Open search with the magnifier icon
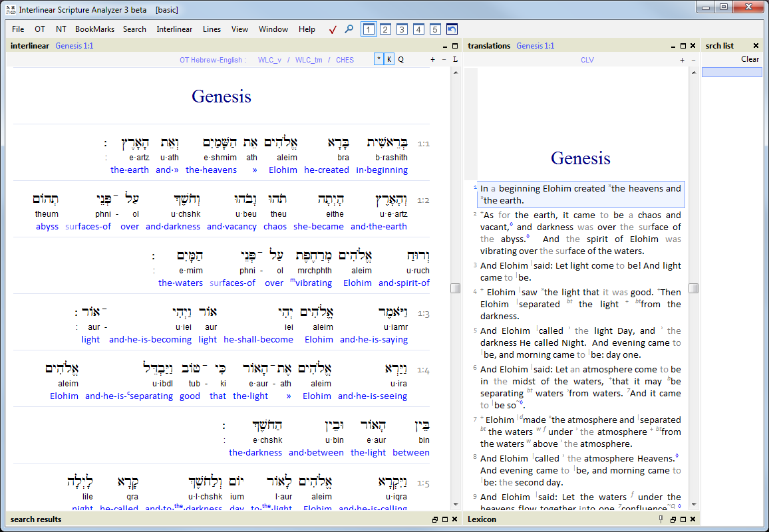This screenshot has width=769, height=532. [x=349, y=29]
